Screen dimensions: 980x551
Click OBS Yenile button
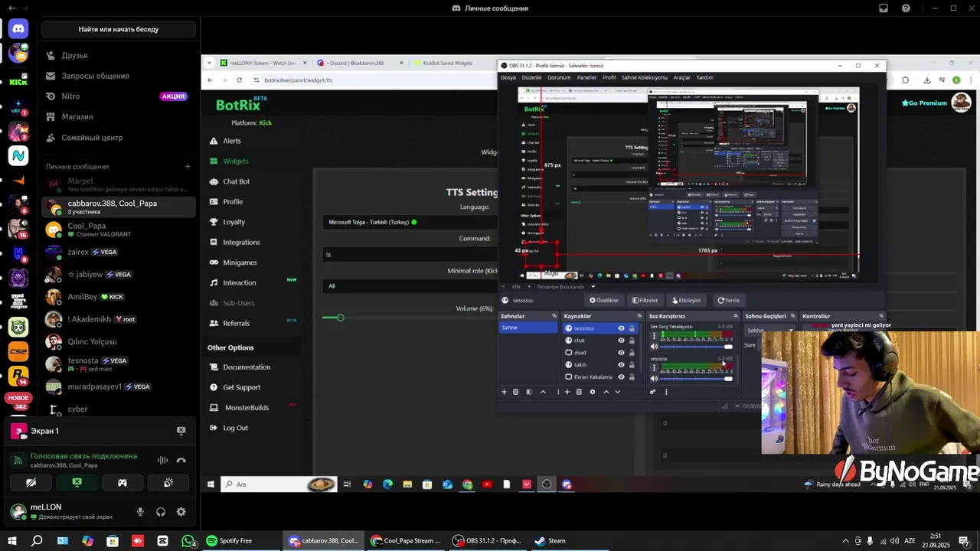click(729, 300)
